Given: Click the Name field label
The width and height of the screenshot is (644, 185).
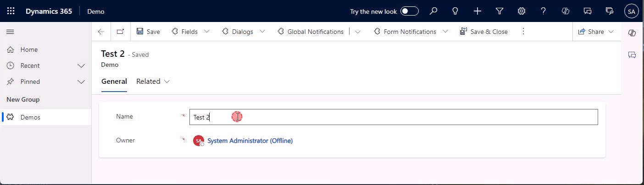Looking at the screenshot, I should (x=125, y=116).
